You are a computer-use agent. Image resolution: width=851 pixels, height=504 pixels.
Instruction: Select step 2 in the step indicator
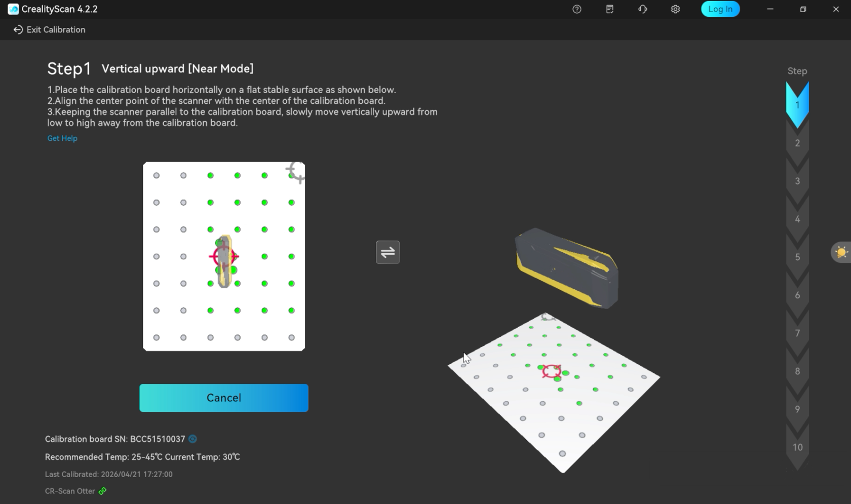[x=797, y=143]
